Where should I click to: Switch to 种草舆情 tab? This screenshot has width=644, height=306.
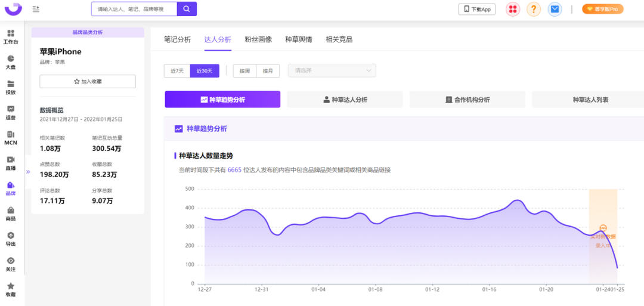coord(299,40)
